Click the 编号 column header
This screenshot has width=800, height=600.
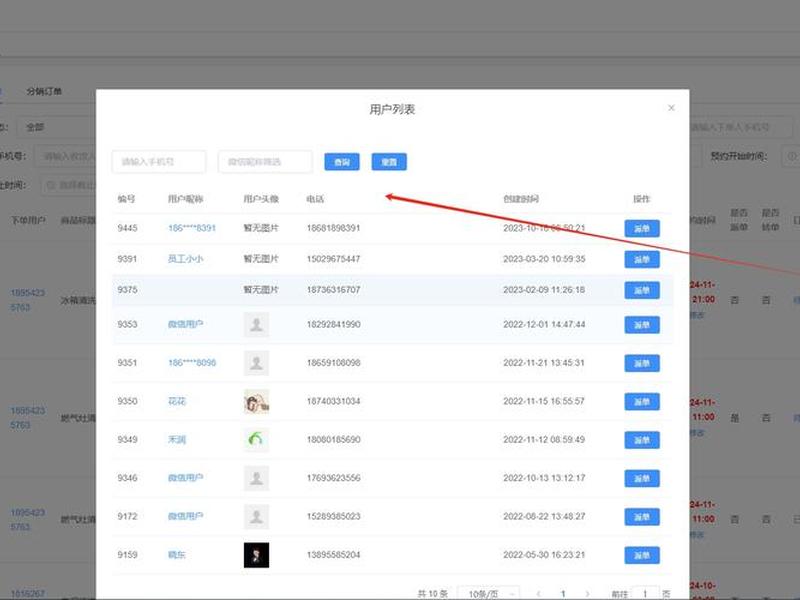[127, 199]
